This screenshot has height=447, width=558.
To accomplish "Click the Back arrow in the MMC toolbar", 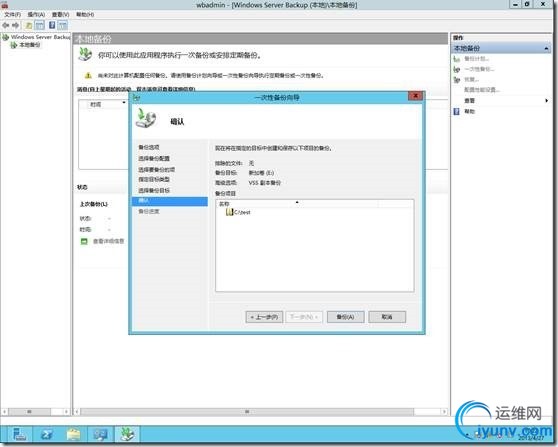I will (5, 25).
